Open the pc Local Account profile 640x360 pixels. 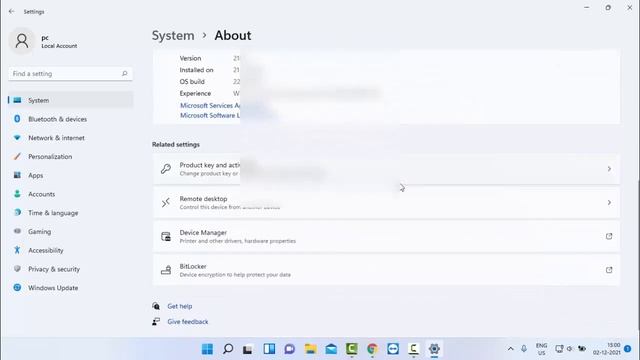[x=44, y=41]
